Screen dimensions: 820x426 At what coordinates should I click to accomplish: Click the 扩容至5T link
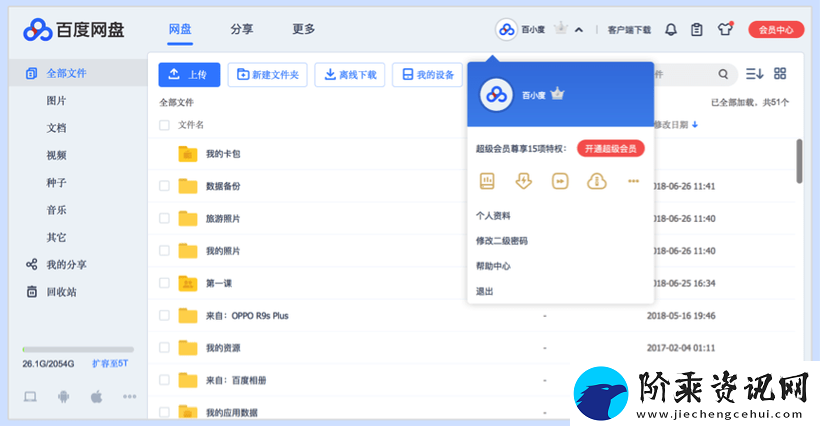[x=110, y=363]
